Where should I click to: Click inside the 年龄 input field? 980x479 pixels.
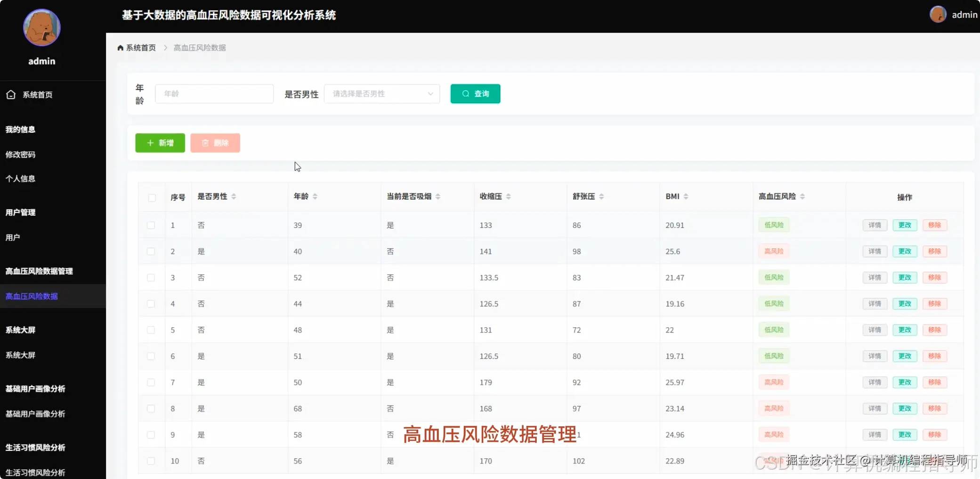(x=214, y=94)
